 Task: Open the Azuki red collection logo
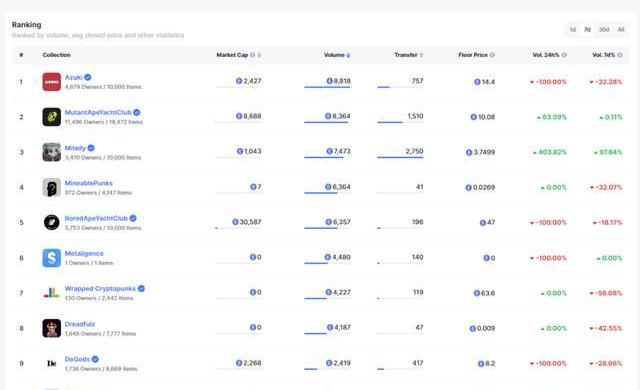52,82
